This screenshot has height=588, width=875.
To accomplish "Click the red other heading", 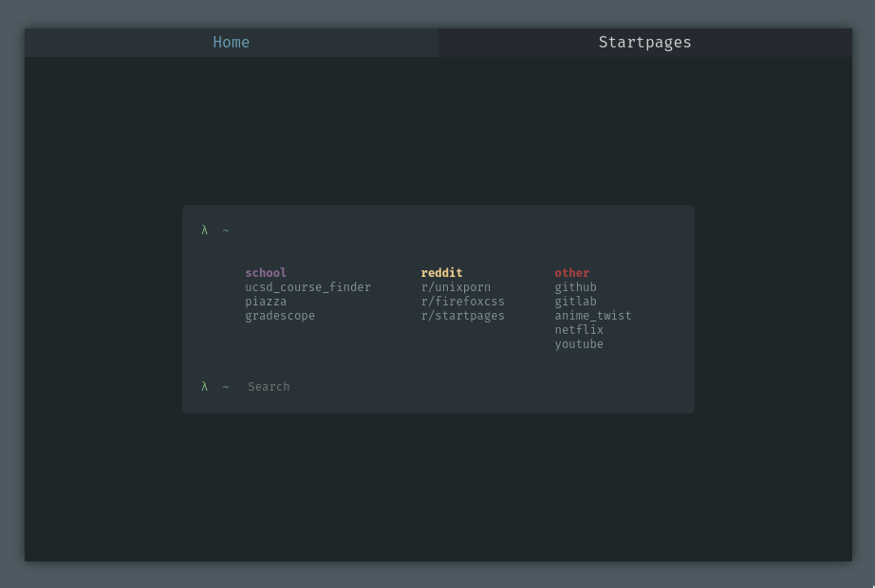I will pyautogui.click(x=572, y=273).
